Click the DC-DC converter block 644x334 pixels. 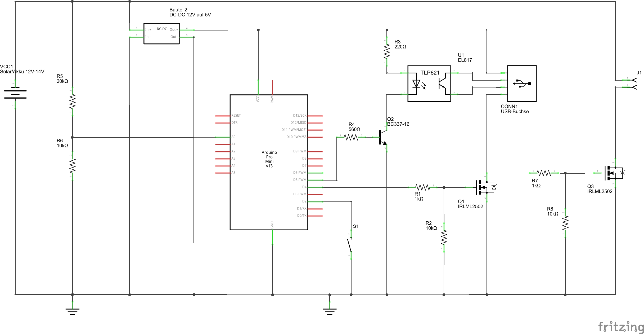[161, 33]
